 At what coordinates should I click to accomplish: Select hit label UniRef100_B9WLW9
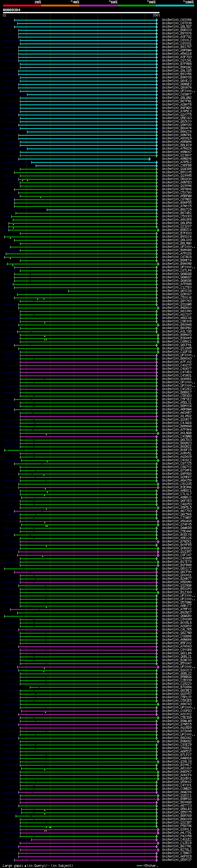pos(177,721)
